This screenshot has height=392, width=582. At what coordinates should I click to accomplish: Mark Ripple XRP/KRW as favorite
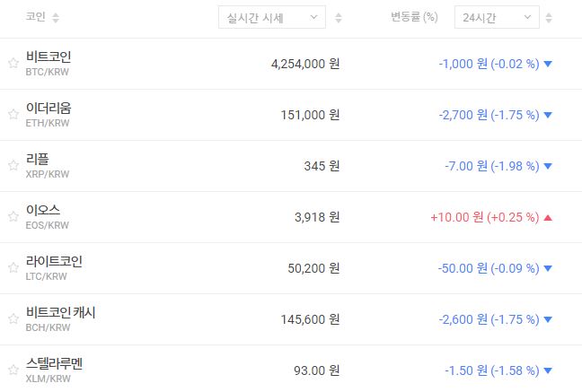(13, 166)
